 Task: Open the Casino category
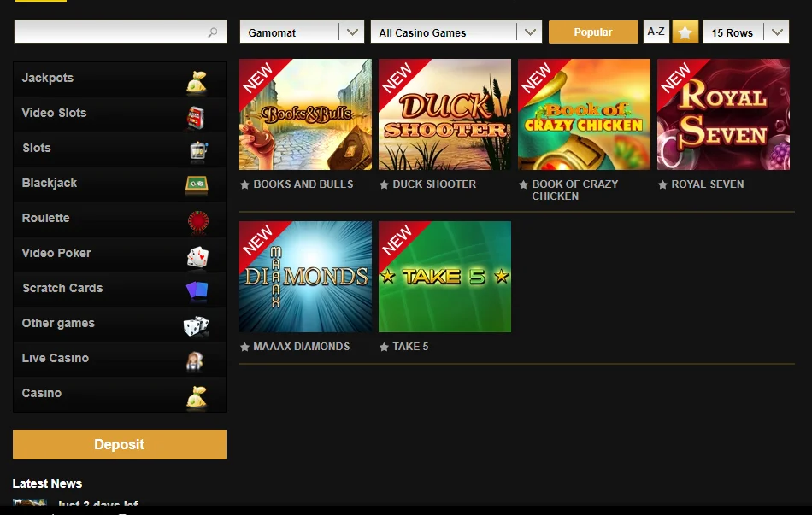coord(120,395)
